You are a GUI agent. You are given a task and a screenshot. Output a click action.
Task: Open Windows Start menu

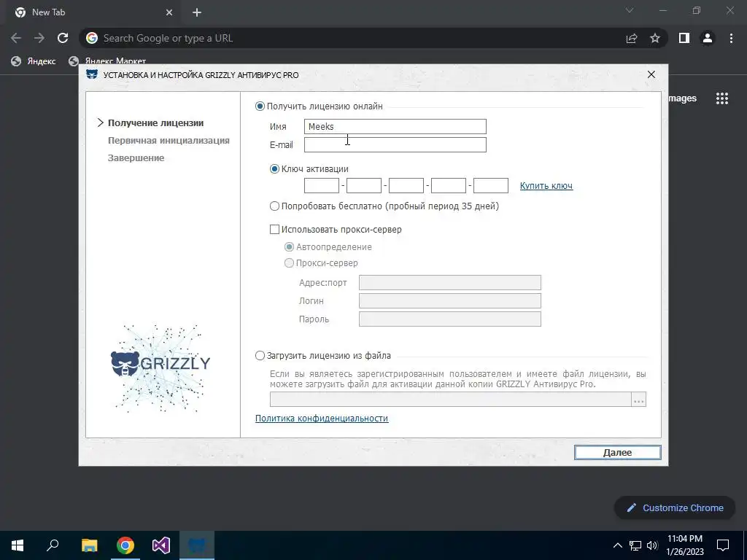pyautogui.click(x=18, y=545)
